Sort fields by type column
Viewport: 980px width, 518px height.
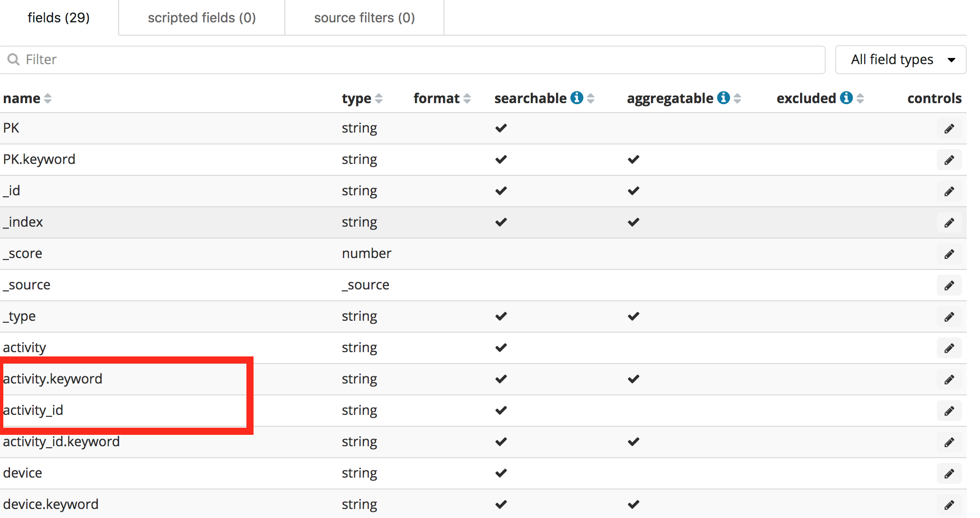pyautogui.click(x=378, y=98)
